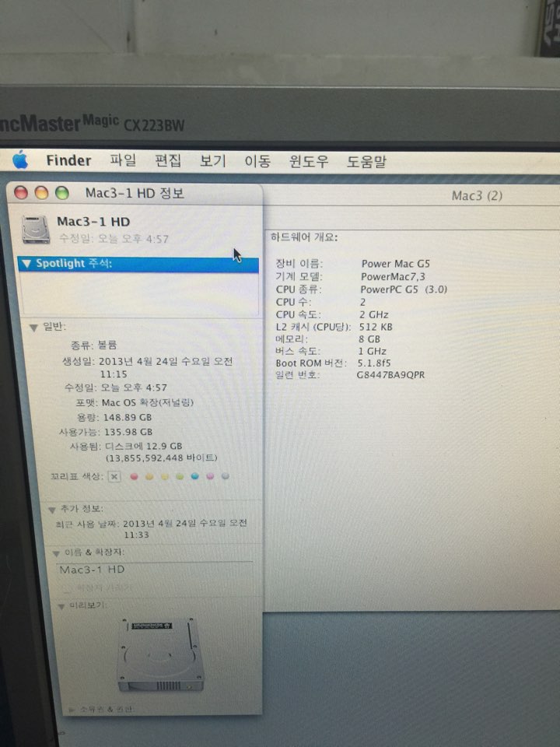
Task: Open the 도움말 menu
Action: [x=366, y=162]
